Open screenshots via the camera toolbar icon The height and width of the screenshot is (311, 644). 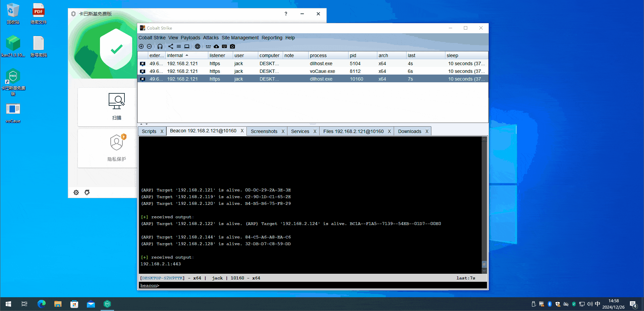[x=232, y=46]
